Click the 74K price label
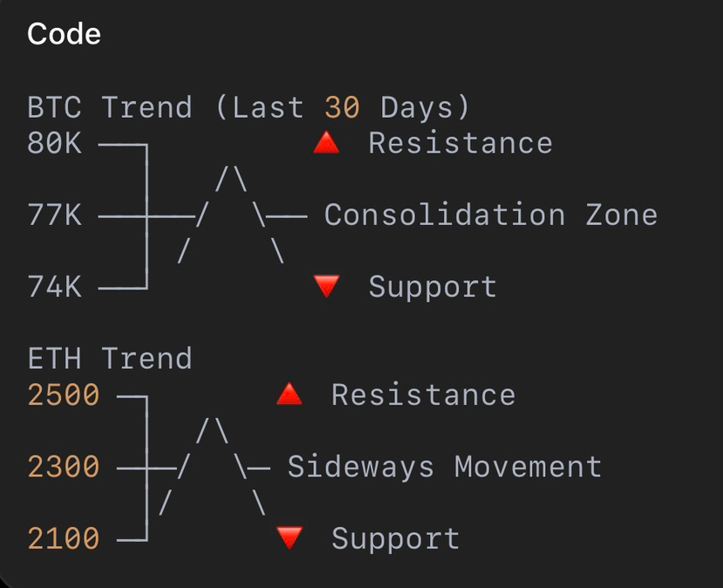The height and width of the screenshot is (588, 723). pyautogui.click(x=54, y=286)
